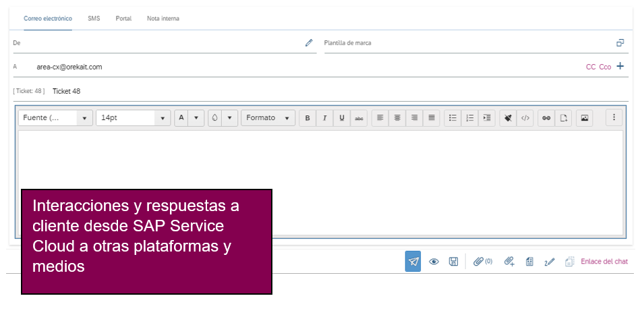Align text left

click(x=380, y=118)
